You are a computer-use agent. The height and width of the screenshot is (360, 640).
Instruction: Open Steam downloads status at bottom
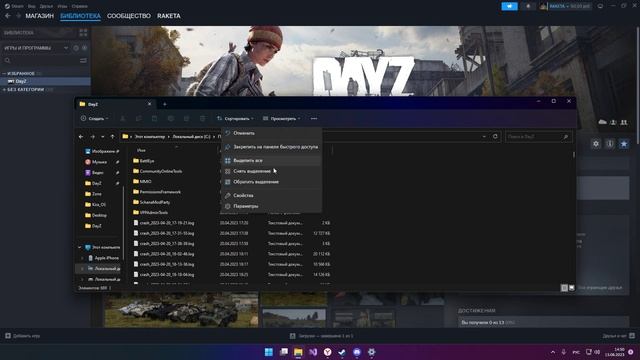tap(321, 336)
